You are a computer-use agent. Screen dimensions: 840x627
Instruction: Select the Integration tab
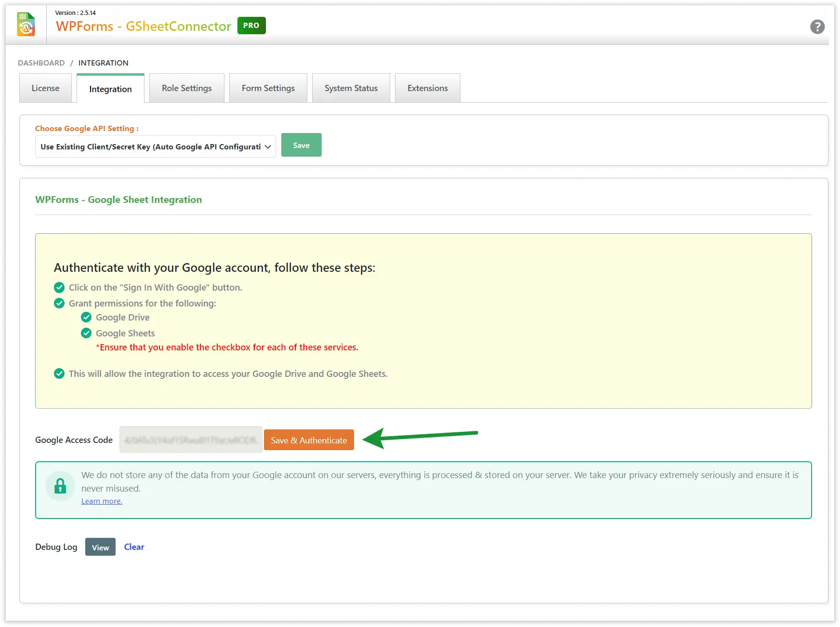point(110,89)
